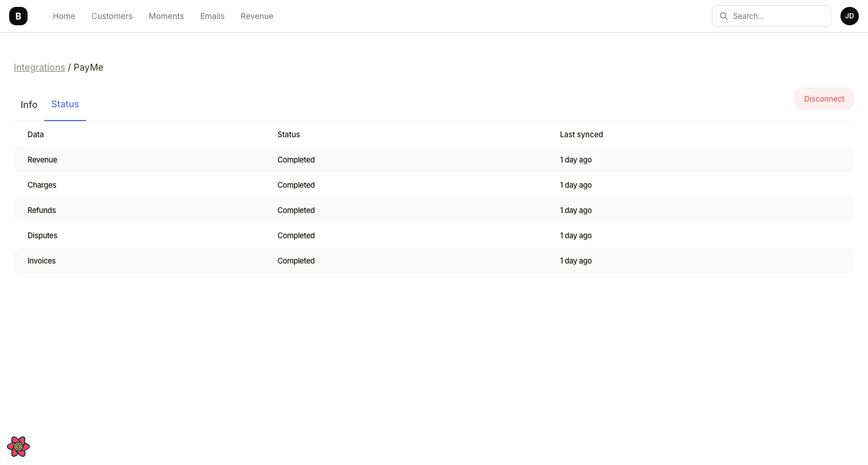The width and height of the screenshot is (868, 465).
Task: Select the Refunds sync status row
Action: pos(41,210)
